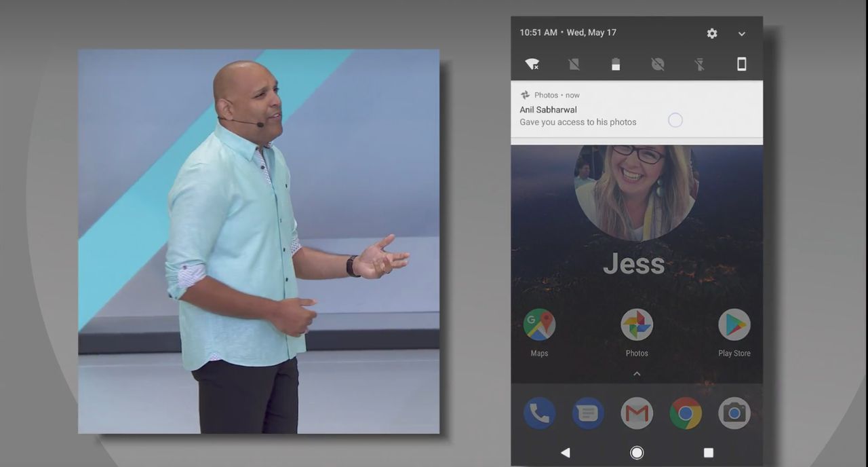
Task: Toggle the mobile data SIM tile
Action: 574,64
